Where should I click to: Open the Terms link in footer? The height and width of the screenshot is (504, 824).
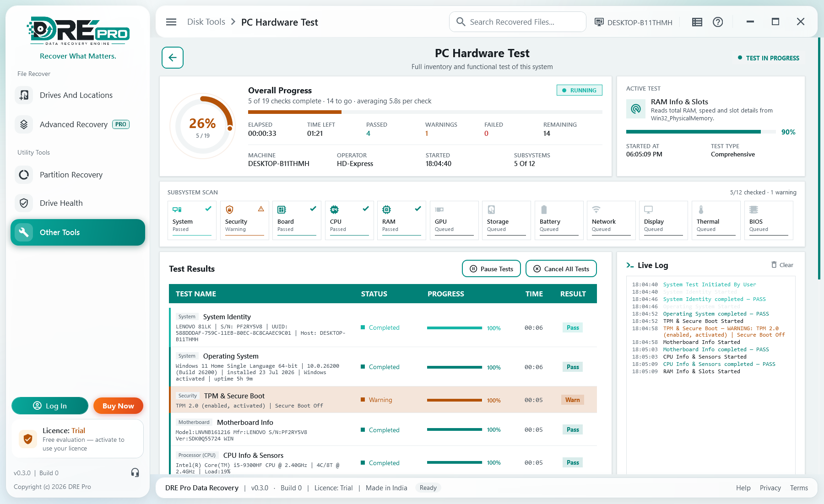[799, 488]
